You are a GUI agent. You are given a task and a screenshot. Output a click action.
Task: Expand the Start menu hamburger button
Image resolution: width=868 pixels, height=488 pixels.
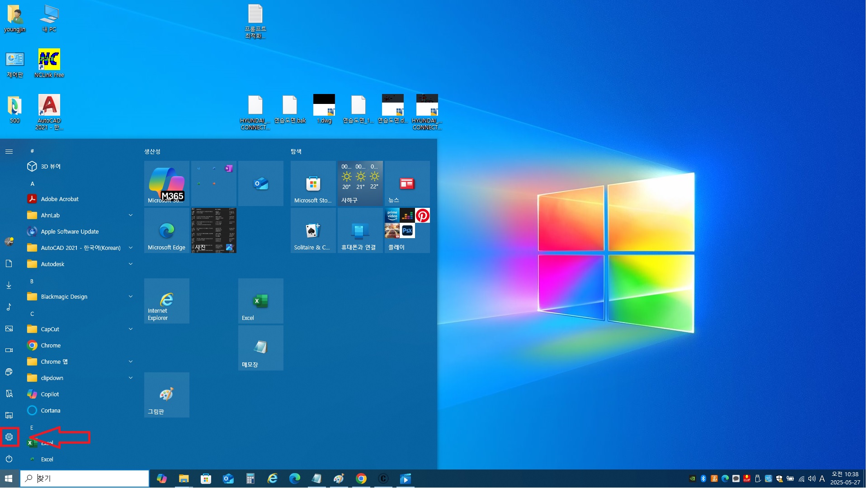(x=9, y=151)
